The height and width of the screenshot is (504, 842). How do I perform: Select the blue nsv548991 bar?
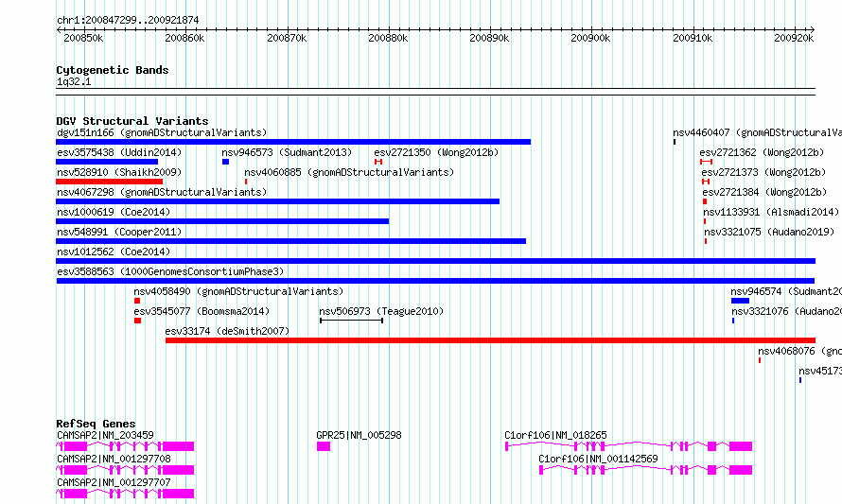(290, 241)
